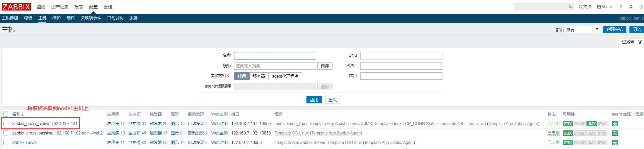Open host link 192.168.7.101

64,124
